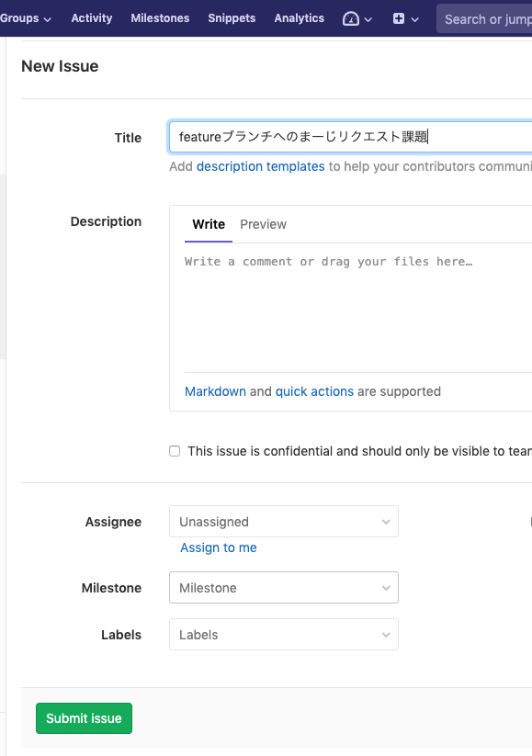The image size is (532, 756).
Task: Go to Activity in top navigation
Action: [x=92, y=18]
